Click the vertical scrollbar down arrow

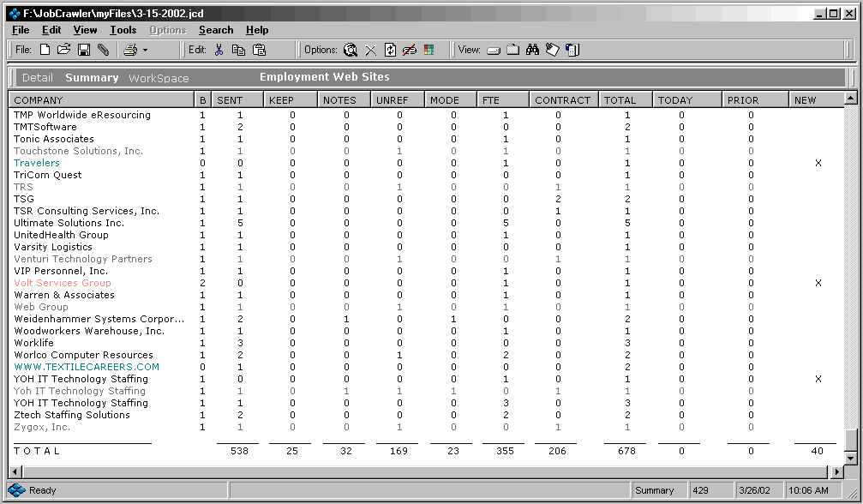[850, 458]
